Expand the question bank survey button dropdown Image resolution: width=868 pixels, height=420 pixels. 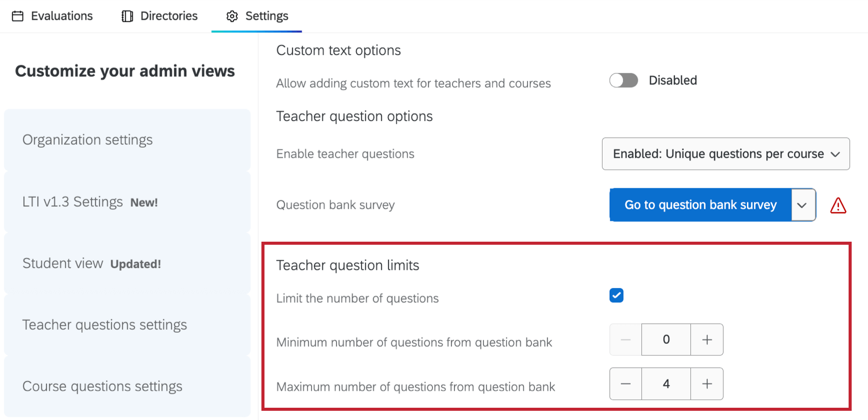pos(803,205)
